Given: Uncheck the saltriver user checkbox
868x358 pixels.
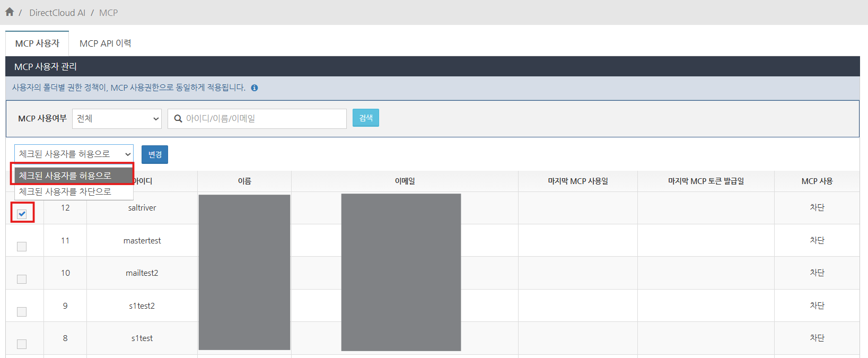Looking at the screenshot, I should pyautogui.click(x=22, y=214).
